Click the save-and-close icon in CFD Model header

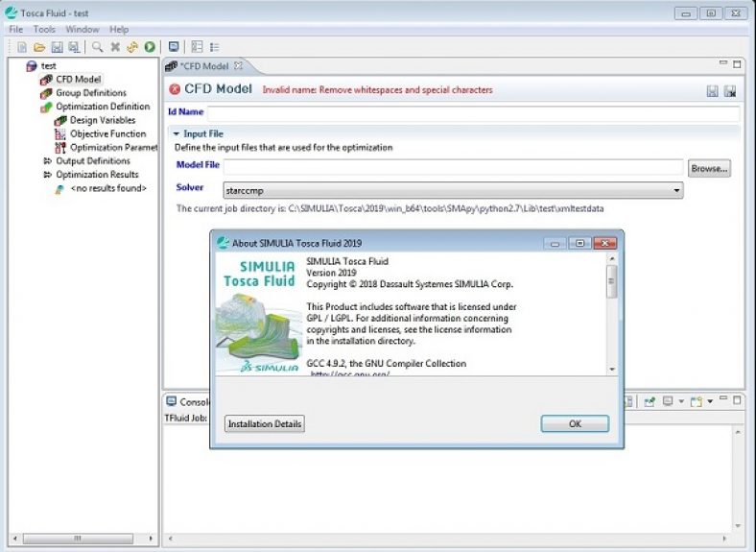click(730, 90)
